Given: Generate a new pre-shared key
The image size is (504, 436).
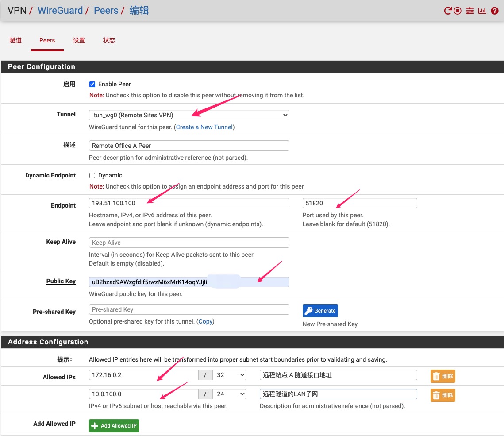Looking at the screenshot, I should coord(320,311).
